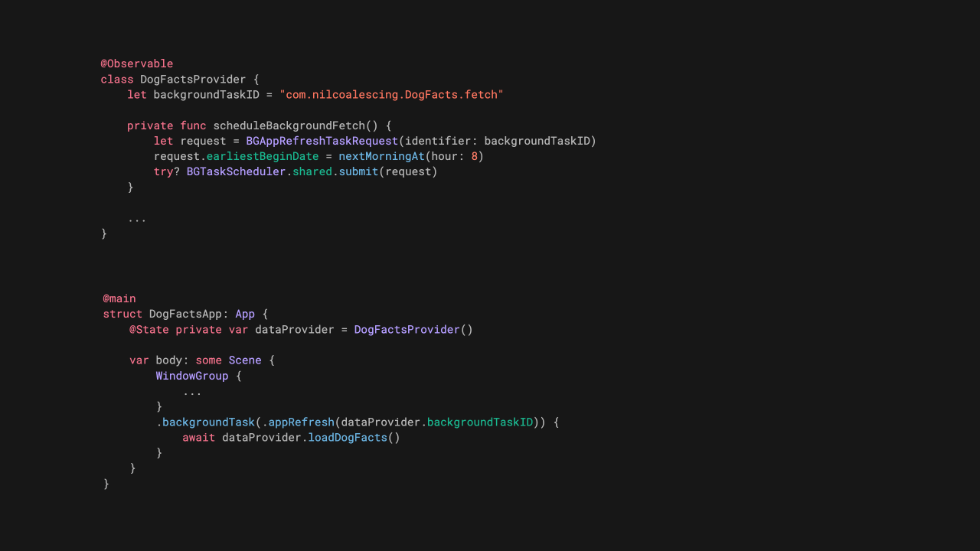This screenshot has width=980, height=551.
Task: Click the body property name
Action: tap(169, 360)
